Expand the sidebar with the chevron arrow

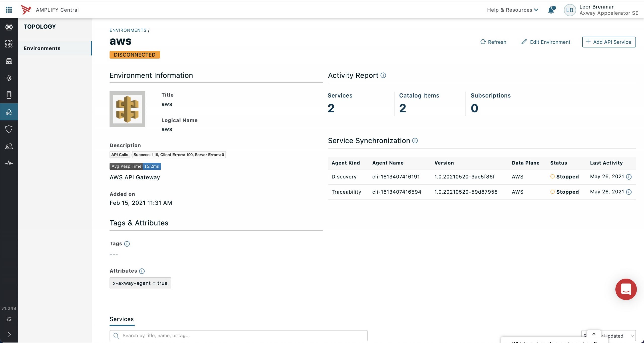click(9, 335)
